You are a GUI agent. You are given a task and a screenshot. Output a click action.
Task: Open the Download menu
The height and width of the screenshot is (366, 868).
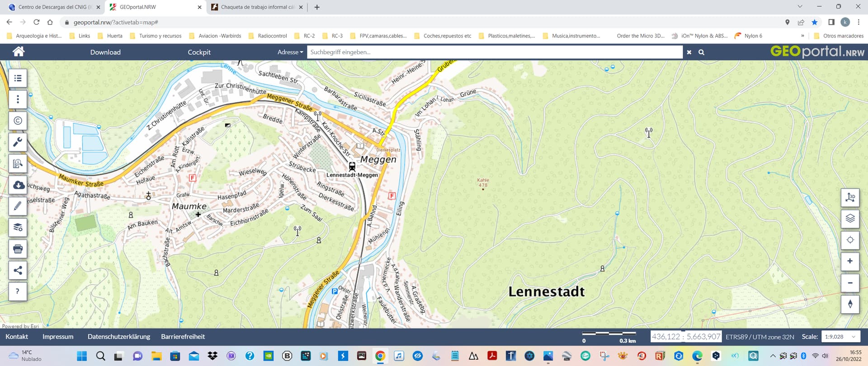(105, 52)
